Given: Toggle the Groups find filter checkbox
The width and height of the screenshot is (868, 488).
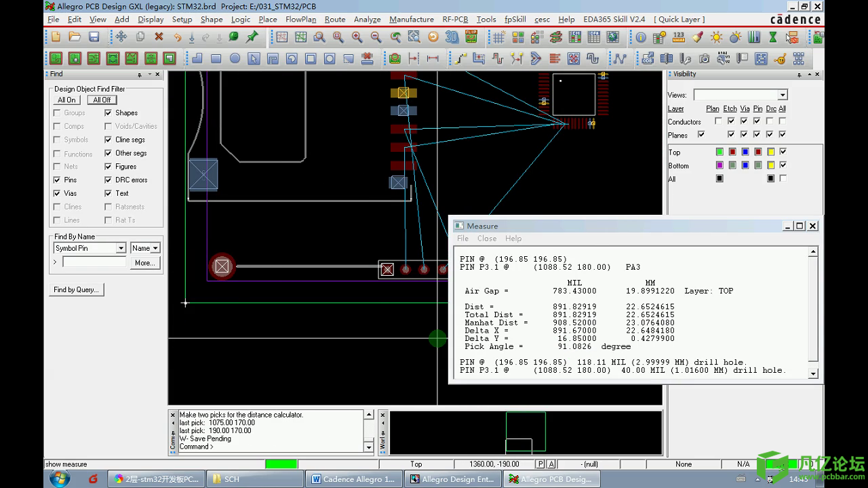Looking at the screenshot, I should [57, 113].
